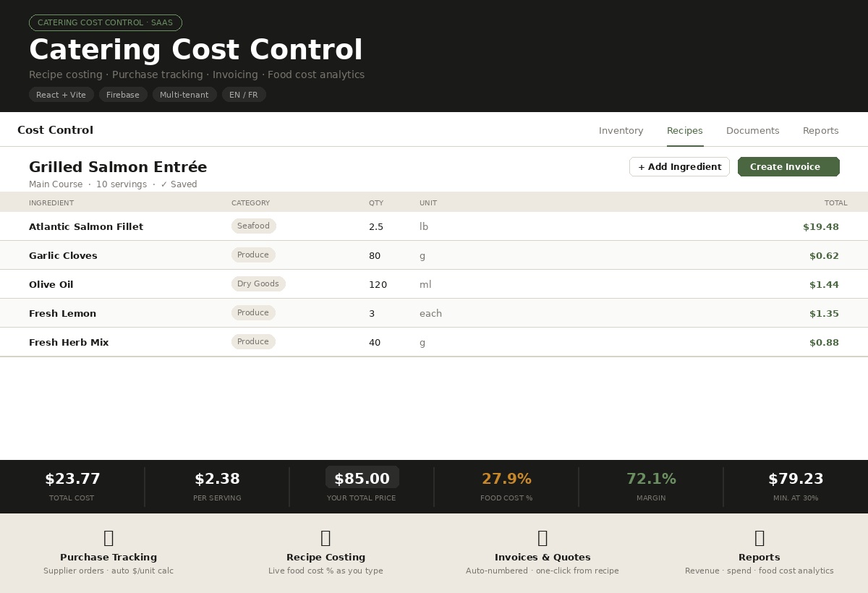Image resolution: width=868 pixels, height=593 pixels.
Task: Click the $79.23 minimum at 30% value
Action: point(796,479)
